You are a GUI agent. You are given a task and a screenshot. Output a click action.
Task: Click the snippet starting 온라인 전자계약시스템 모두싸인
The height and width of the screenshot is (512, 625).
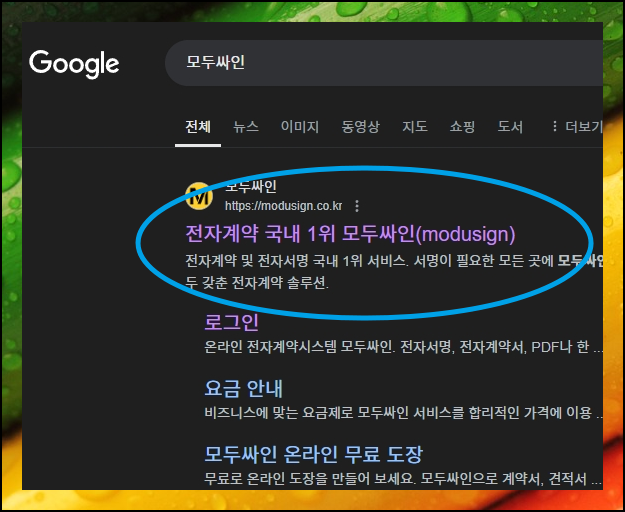(x=403, y=347)
